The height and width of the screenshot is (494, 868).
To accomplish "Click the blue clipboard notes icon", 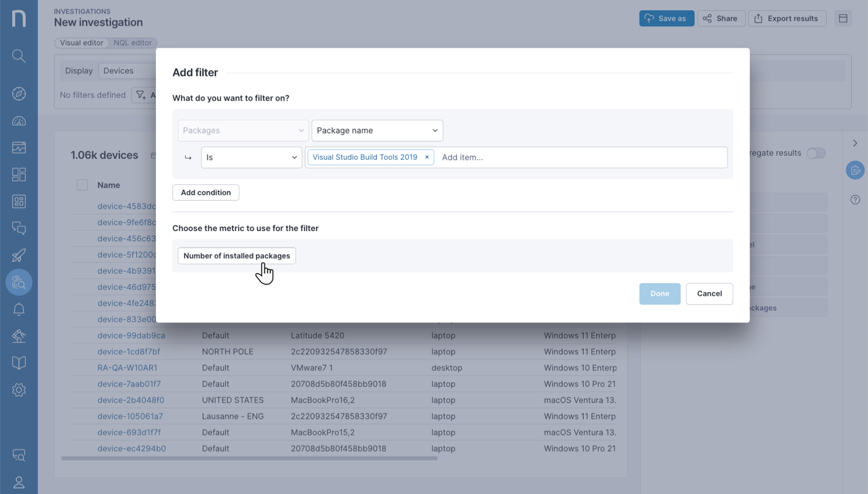I will pos(855,170).
